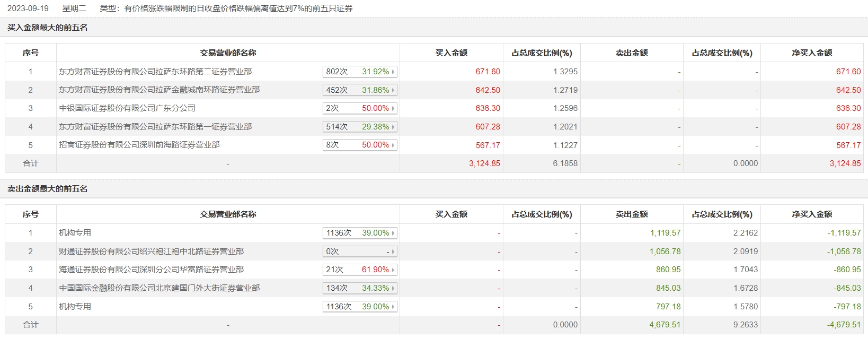Viewport: 868px width, 338px height.
Task: Click sell amount 860.95
Action: tap(668, 270)
